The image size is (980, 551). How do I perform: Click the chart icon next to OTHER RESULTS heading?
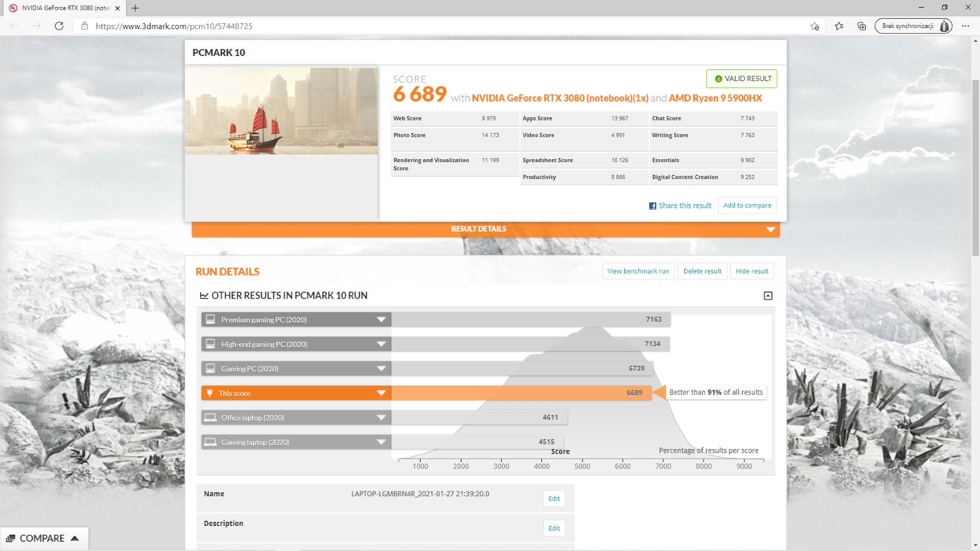point(205,296)
